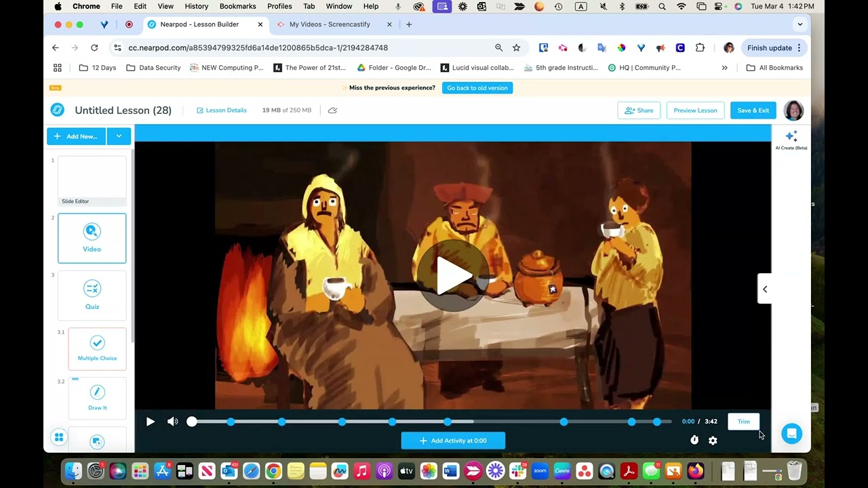Open AI Create (Beta) panel
Viewport: 868px width, 488px height.
coord(791,140)
